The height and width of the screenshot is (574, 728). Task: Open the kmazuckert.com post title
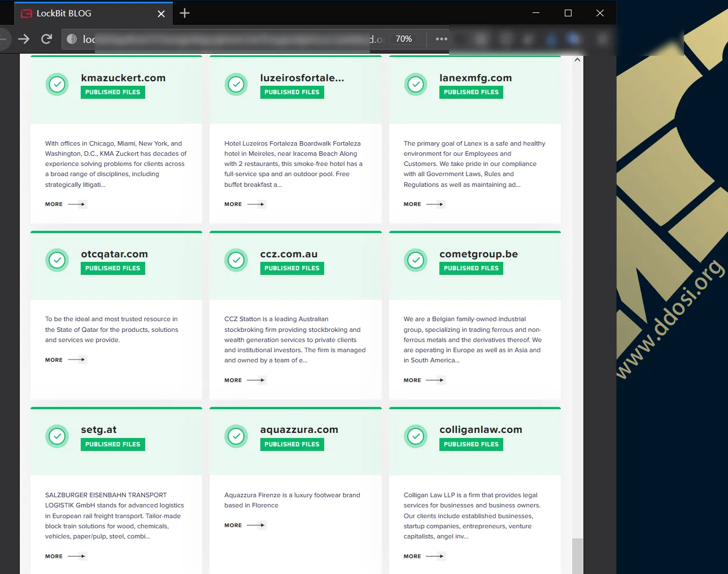(123, 78)
